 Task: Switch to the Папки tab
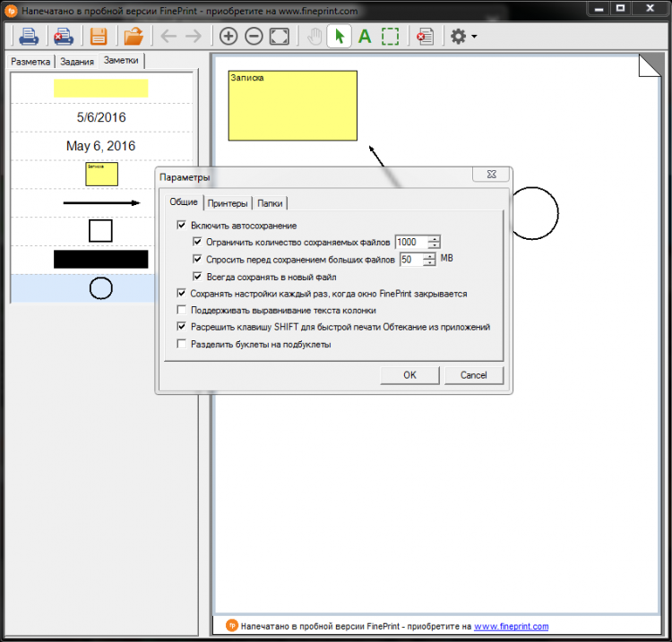click(x=270, y=203)
